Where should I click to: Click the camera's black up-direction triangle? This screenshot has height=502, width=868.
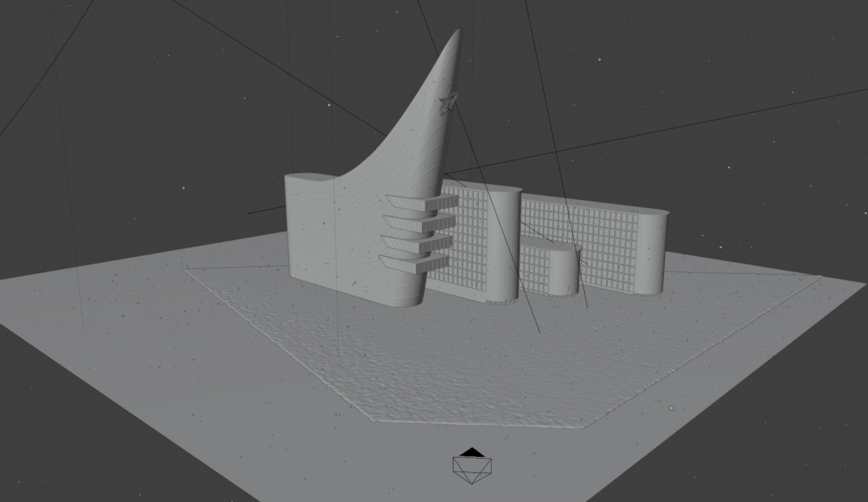[472, 453]
